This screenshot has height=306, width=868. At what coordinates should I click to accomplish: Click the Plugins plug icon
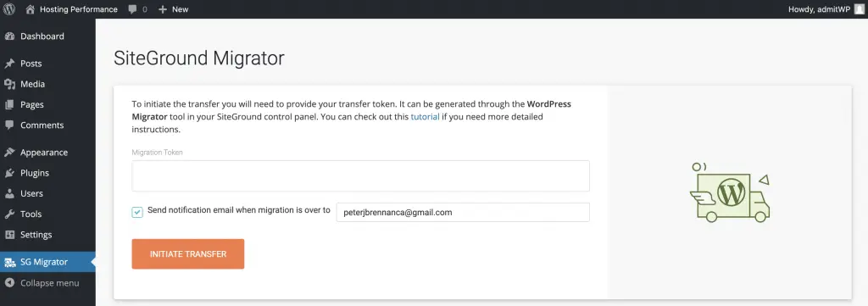click(9, 173)
